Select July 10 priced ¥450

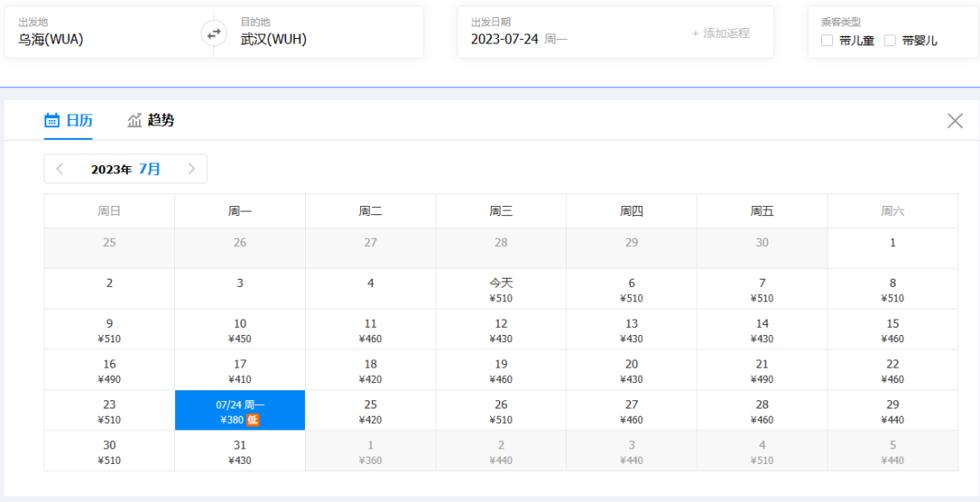pyautogui.click(x=240, y=330)
